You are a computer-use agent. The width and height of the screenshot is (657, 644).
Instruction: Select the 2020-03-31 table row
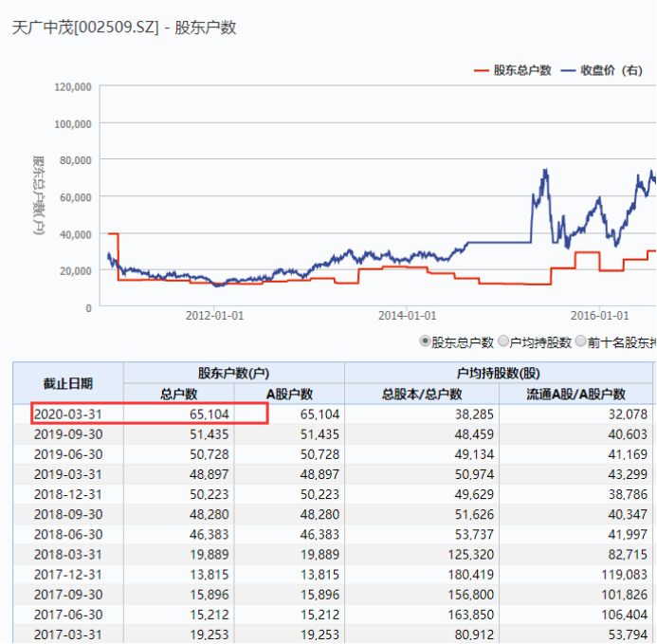click(333, 414)
